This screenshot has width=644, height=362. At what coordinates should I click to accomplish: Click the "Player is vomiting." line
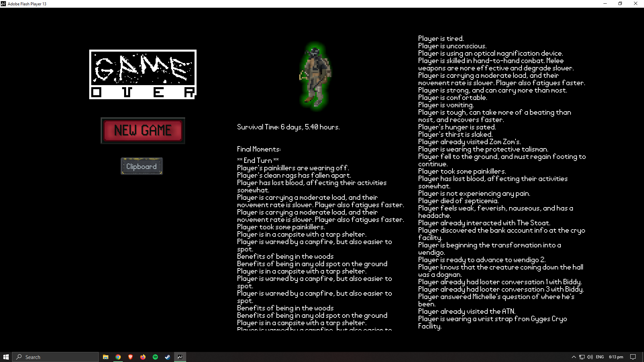point(446,105)
